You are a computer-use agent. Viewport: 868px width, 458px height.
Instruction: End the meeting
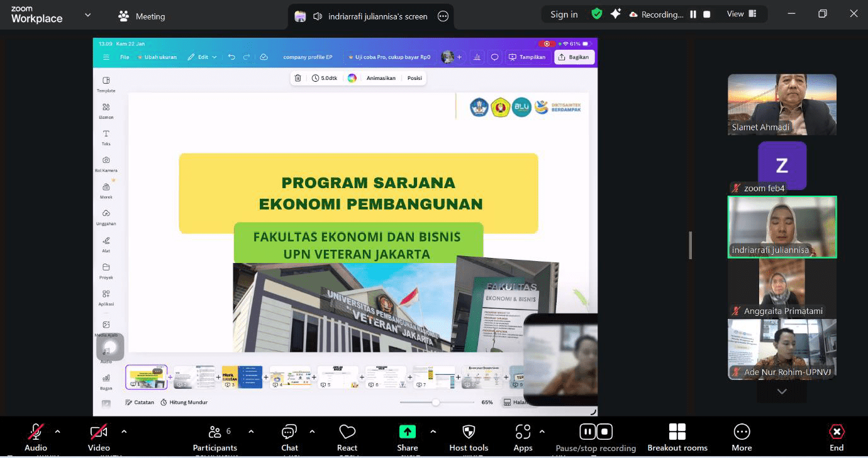pos(836,437)
